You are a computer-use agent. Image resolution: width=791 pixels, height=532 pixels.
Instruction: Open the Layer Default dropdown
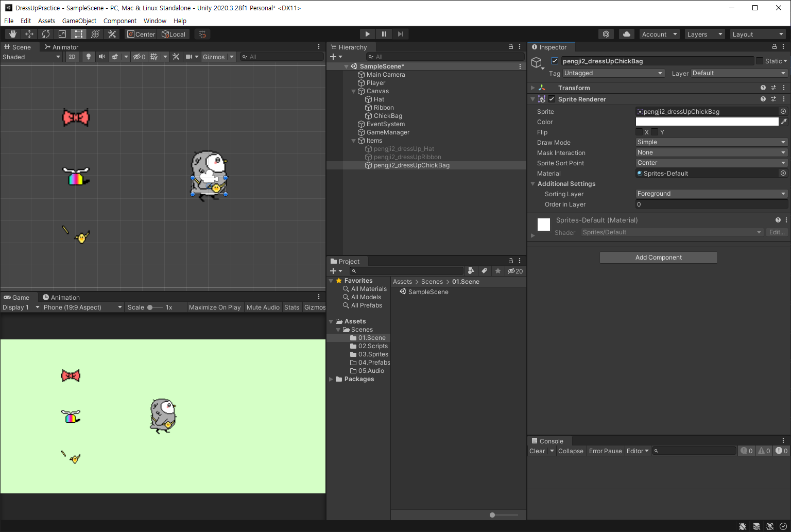[740, 73]
